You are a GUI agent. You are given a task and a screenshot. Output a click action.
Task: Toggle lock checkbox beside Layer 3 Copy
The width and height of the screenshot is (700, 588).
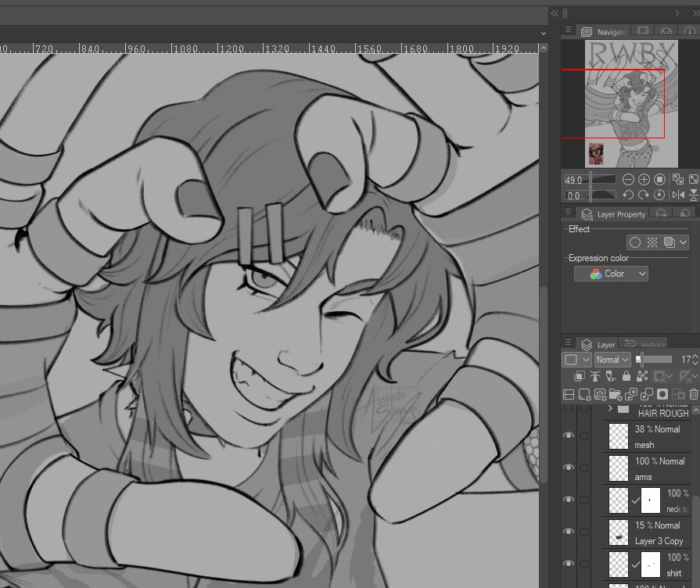click(x=584, y=532)
